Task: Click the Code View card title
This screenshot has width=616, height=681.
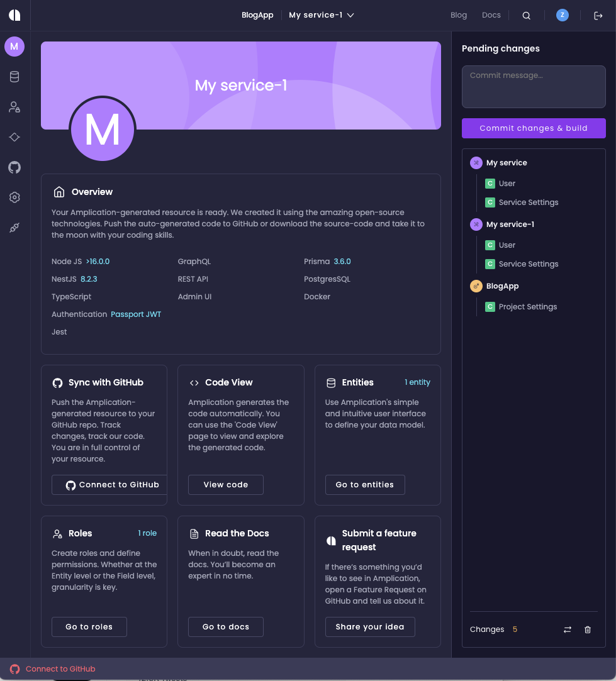Action: point(228,382)
